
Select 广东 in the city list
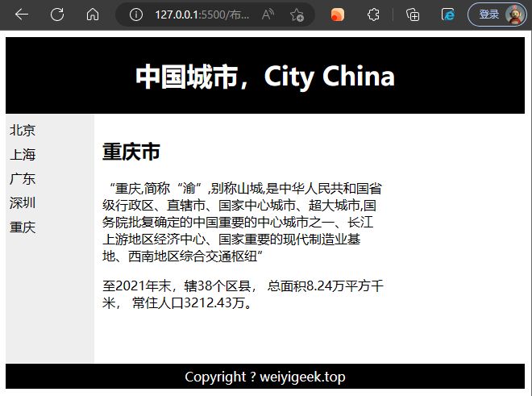pos(23,179)
